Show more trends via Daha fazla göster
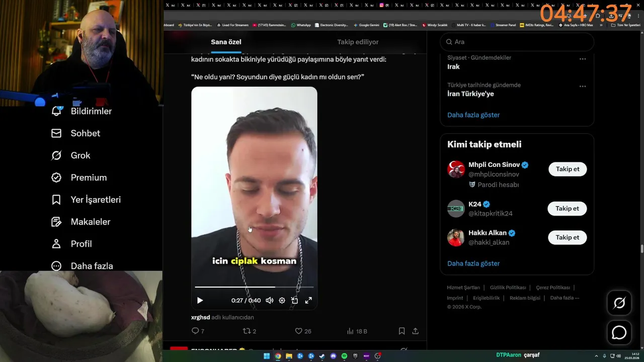644x362 pixels. (x=473, y=115)
